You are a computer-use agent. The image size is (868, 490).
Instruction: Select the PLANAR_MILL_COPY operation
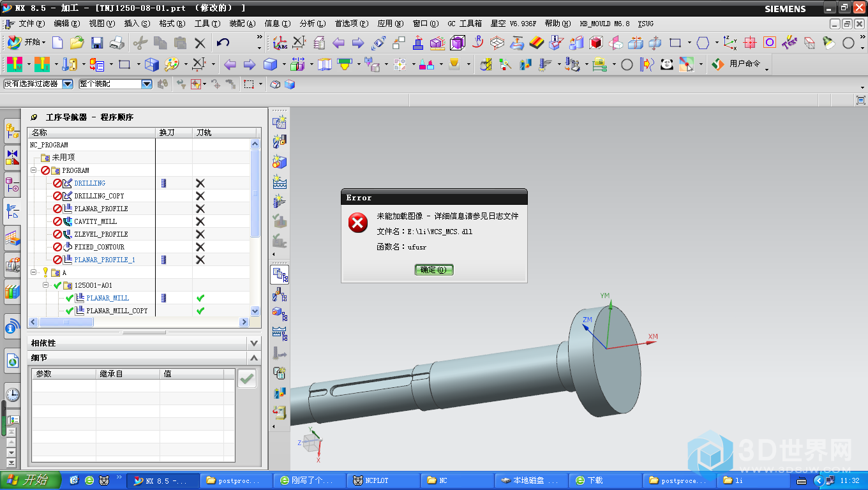117,311
